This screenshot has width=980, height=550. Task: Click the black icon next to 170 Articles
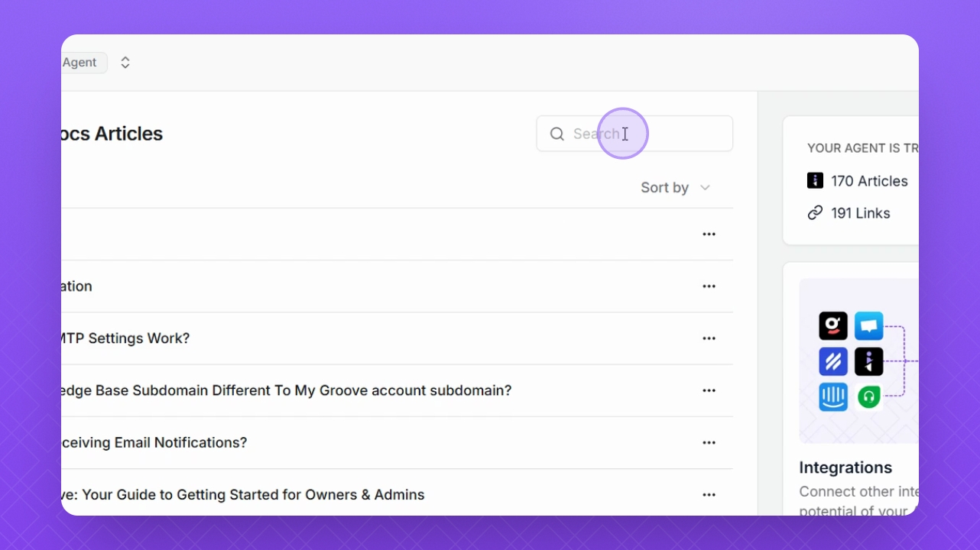pyautogui.click(x=815, y=181)
